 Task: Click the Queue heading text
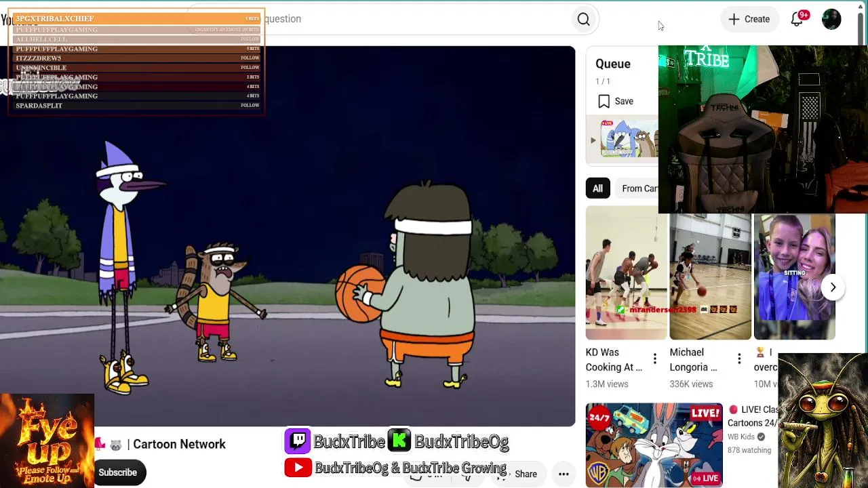pyautogui.click(x=613, y=64)
